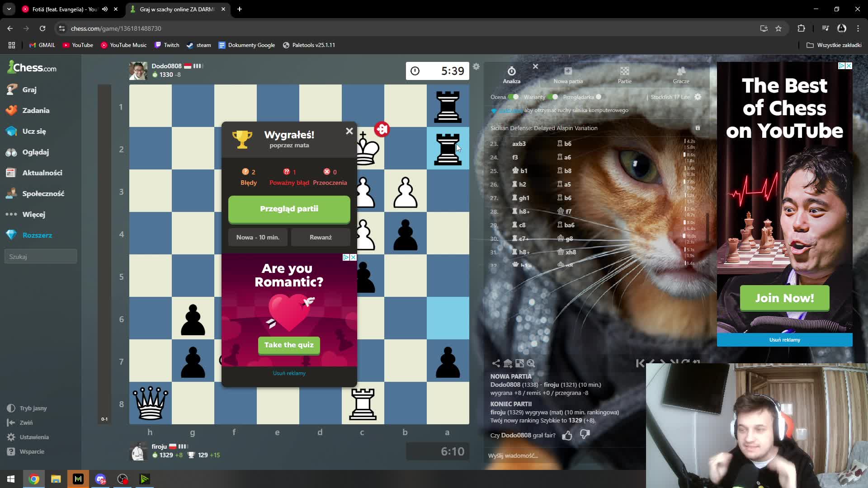Click the board editor icon
The image size is (868, 488).
pos(519,363)
